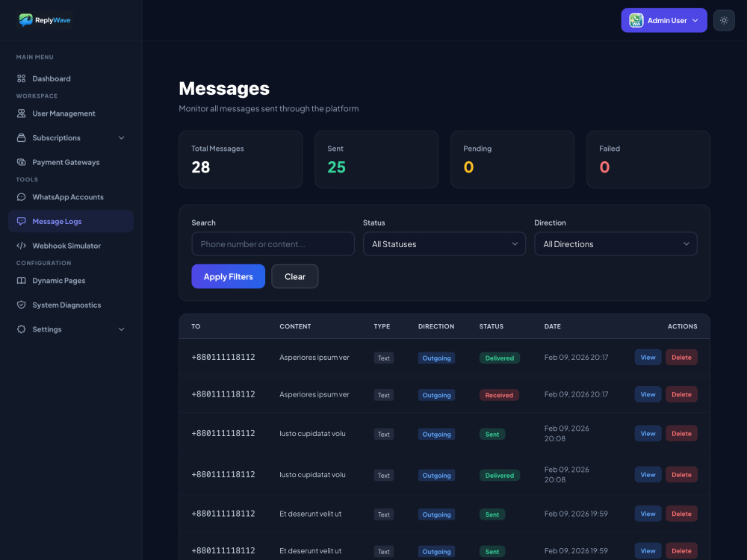Open the Admin User dropdown menu

click(x=663, y=20)
